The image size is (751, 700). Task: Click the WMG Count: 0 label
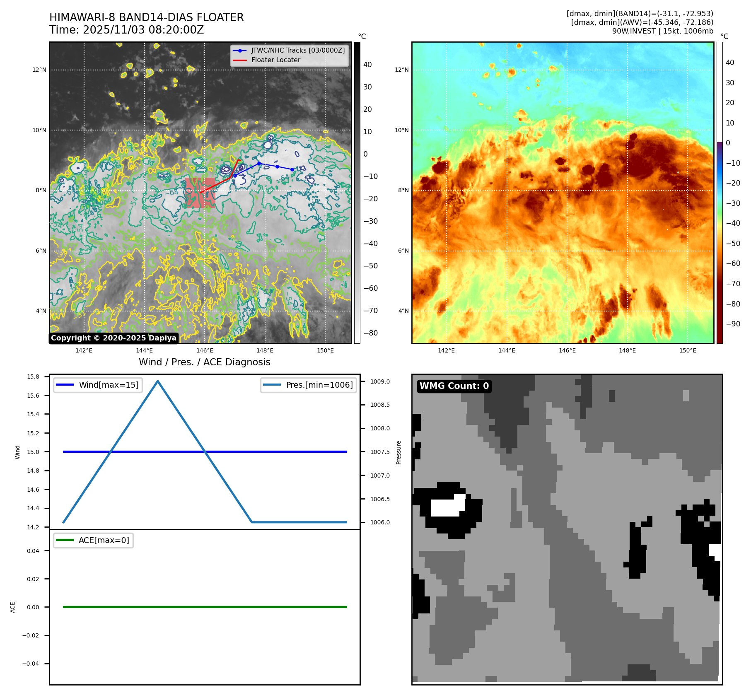(x=454, y=386)
